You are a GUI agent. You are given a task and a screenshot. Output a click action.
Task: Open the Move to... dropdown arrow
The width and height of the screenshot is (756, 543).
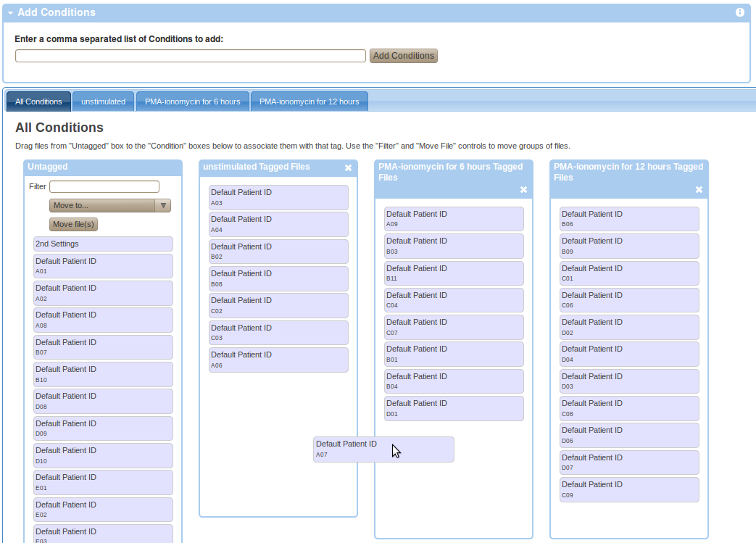pyautogui.click(x=164, y=205)
